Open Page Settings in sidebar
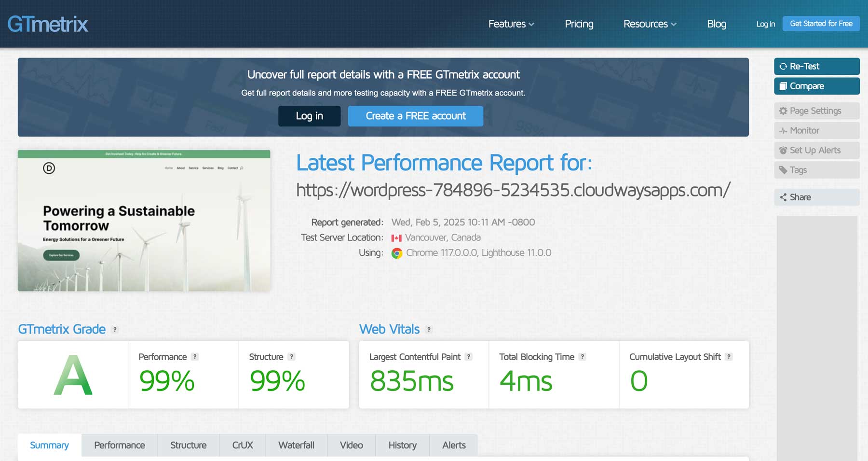The image size is (868, 461). pos(816,111)
